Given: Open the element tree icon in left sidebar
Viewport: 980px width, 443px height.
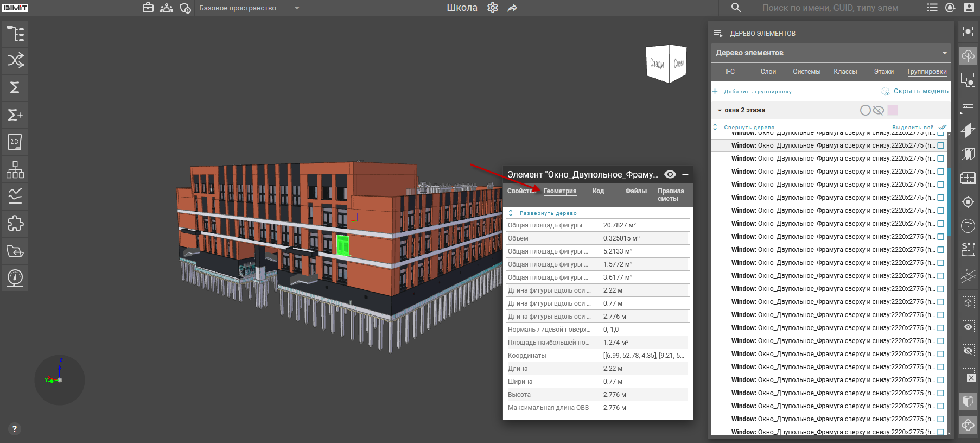Looking at the screenshot, I should [15, 34].
